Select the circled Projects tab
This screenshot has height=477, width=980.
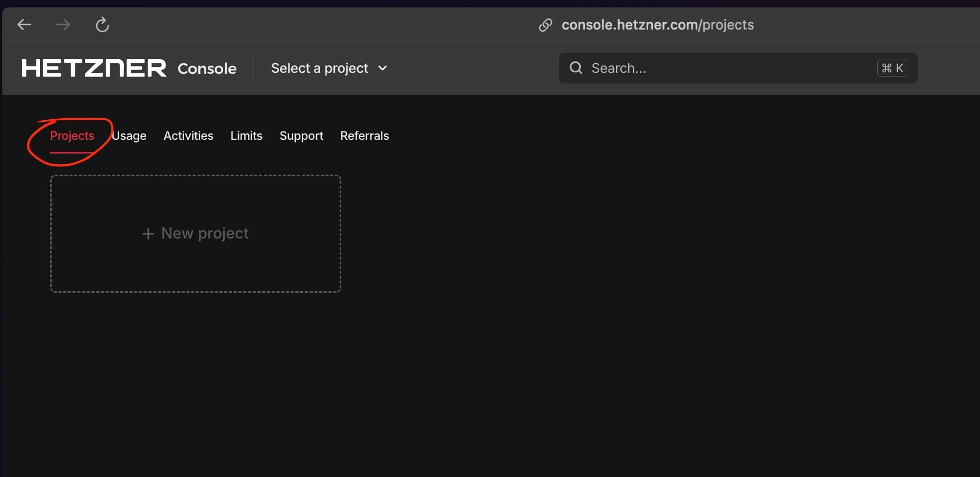72,136
